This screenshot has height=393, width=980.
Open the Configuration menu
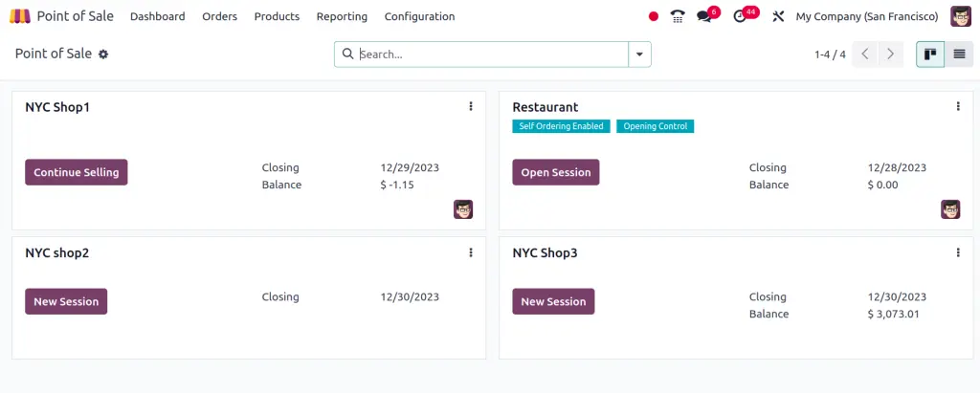click(419, 16)
